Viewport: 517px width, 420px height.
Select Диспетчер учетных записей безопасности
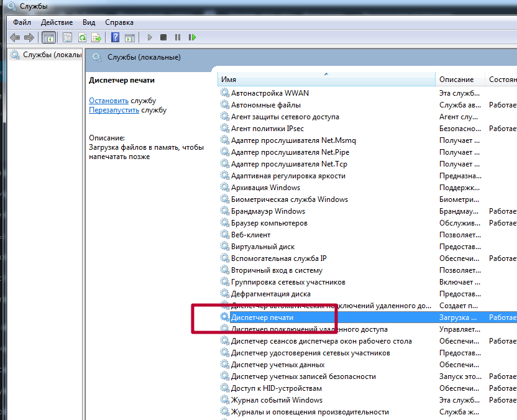point(303,377)
